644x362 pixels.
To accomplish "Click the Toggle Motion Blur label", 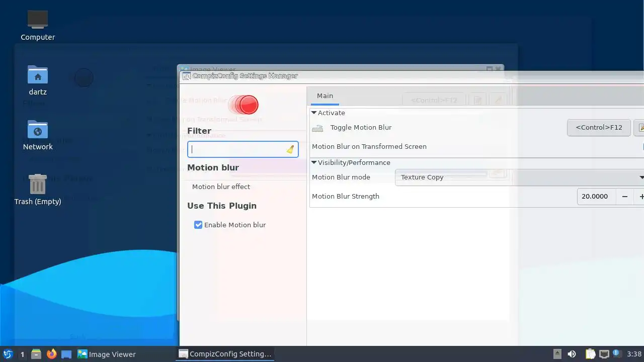I will pyautogui.click(x=361, y=127).
